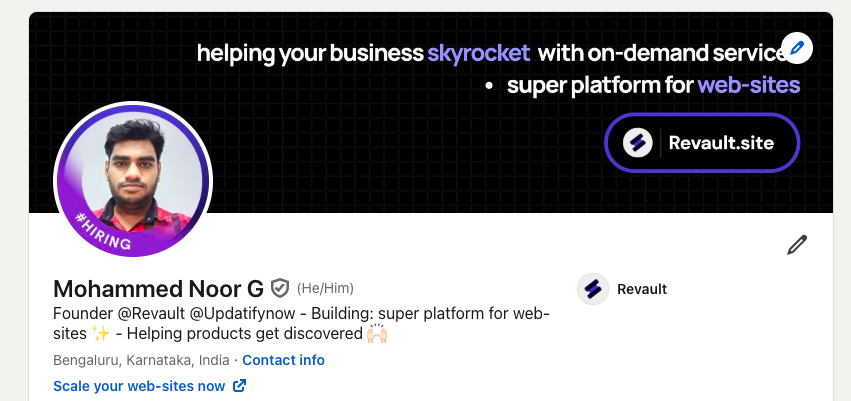Click the edit profile pencil icon below the banner
This screenshot has height=401, width=851.
coord(797,245)
